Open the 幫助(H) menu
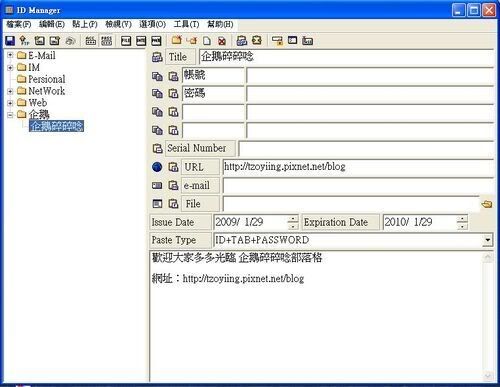Screen dimensions: 500x387 pyautogui.click(x=220, y=24)
